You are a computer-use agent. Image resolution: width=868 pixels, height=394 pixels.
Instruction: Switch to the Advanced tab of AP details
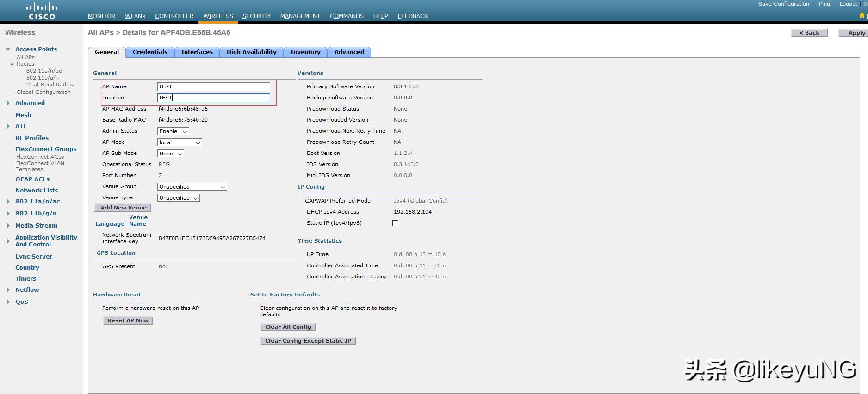click(349, 52)
